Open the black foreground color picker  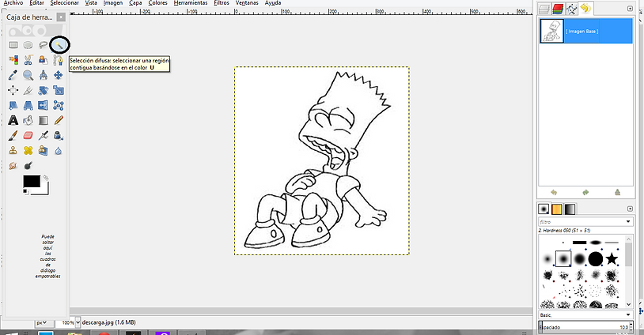coord(31,181)
